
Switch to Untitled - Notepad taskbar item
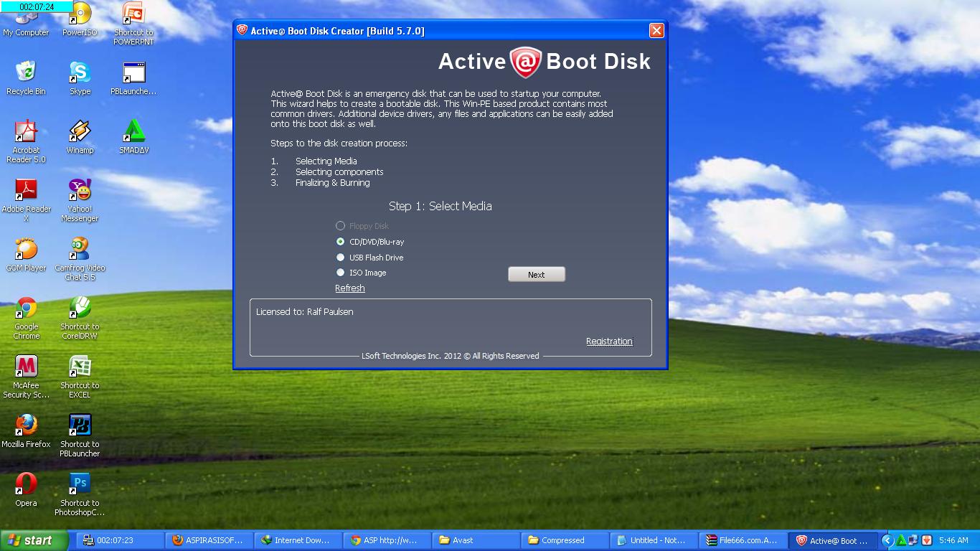click(654, 540)
